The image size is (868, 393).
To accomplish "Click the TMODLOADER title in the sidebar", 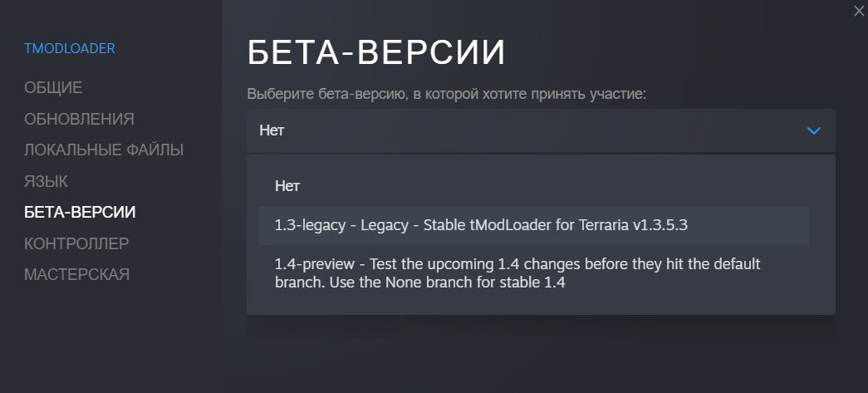I will pos(70,48).
